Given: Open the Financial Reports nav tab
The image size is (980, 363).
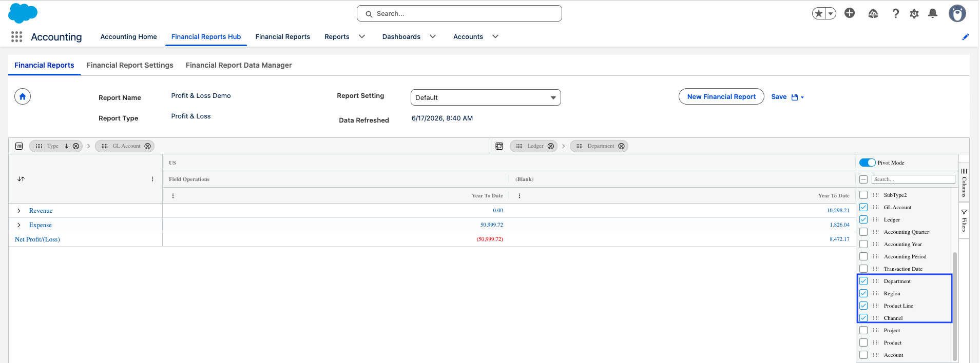Looking at the screenshot, I should [283, 36].
